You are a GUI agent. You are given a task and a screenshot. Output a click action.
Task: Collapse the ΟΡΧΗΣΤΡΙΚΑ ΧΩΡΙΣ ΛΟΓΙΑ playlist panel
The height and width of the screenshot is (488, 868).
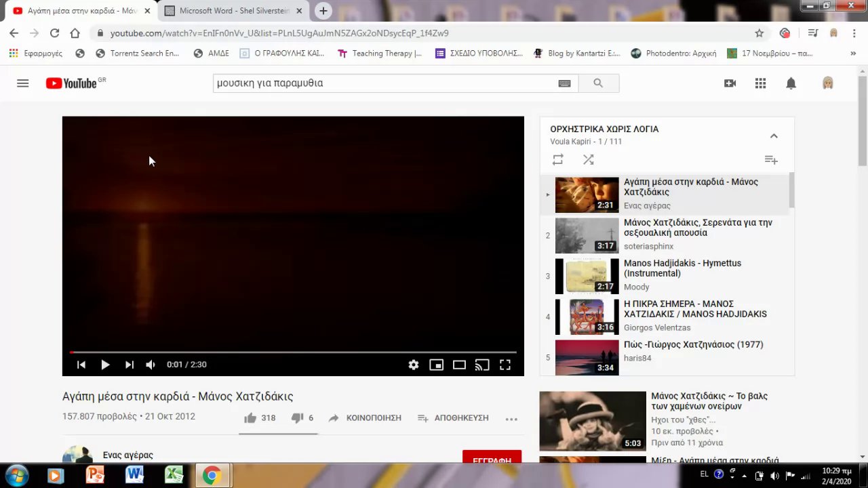coord(774,136)
